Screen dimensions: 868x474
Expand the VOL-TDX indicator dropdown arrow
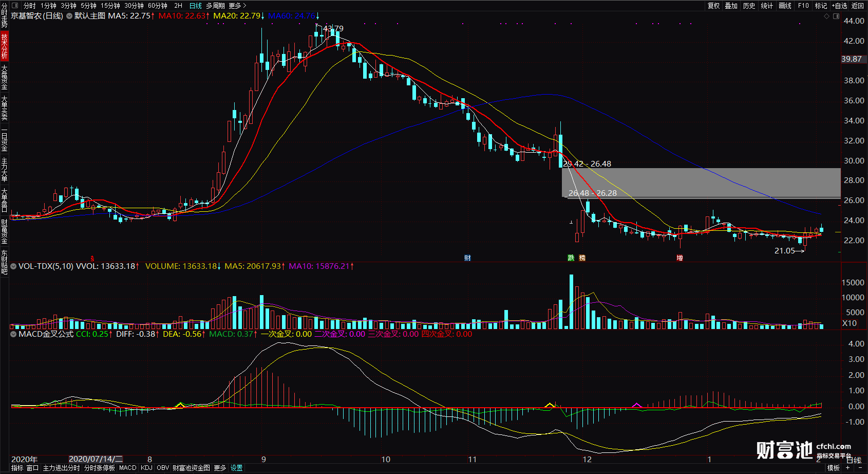(13, 266)
